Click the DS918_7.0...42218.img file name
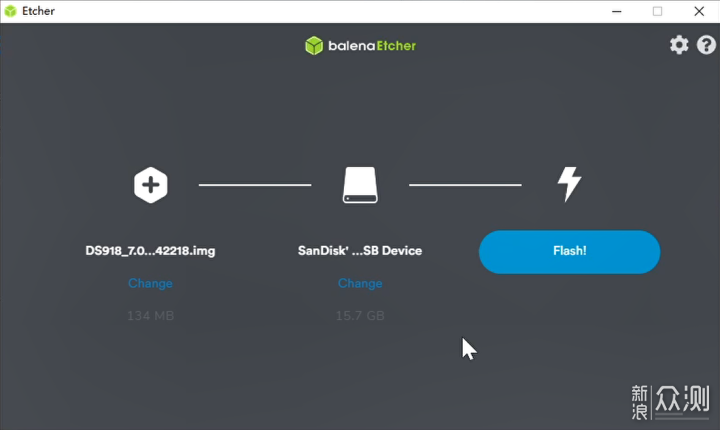 coord(150,251)
